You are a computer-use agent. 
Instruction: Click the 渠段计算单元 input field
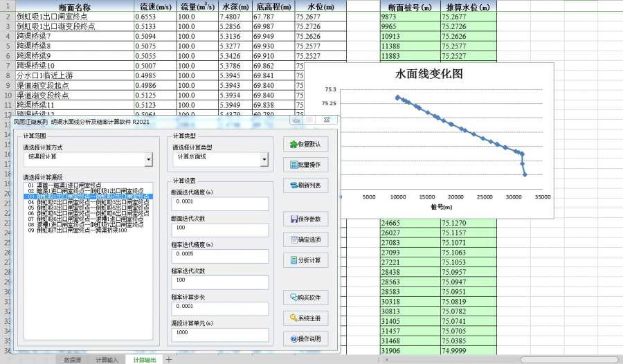coord(219,334)
